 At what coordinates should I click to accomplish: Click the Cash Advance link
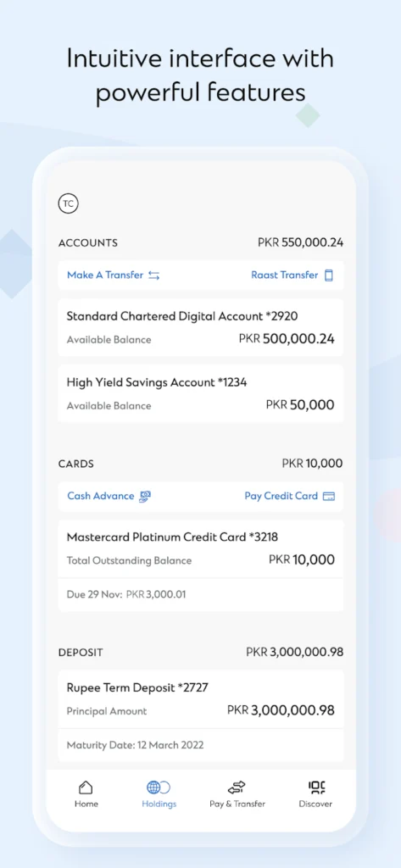point(101,496)
